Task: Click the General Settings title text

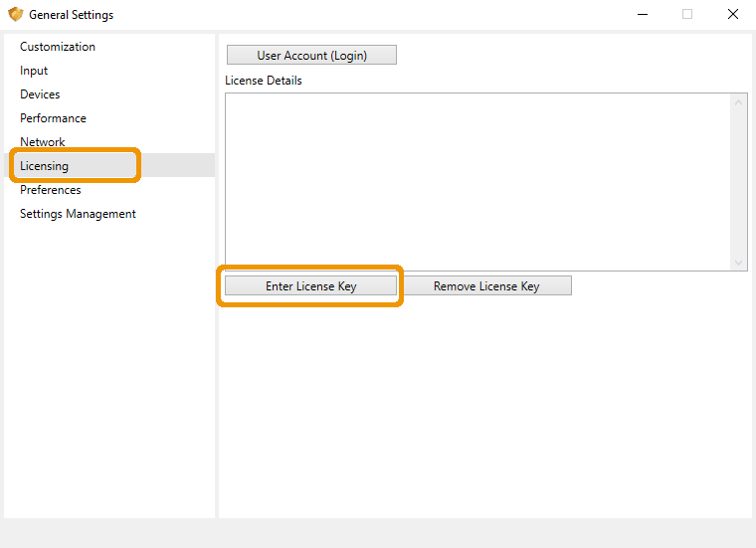Action: (71, 15)
